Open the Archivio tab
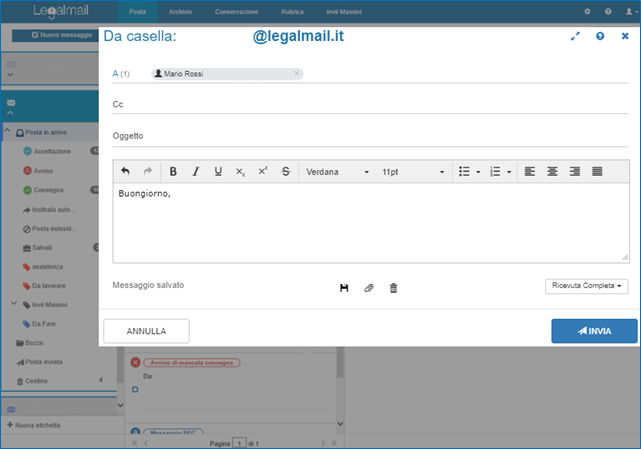 (x=180, y=12)
